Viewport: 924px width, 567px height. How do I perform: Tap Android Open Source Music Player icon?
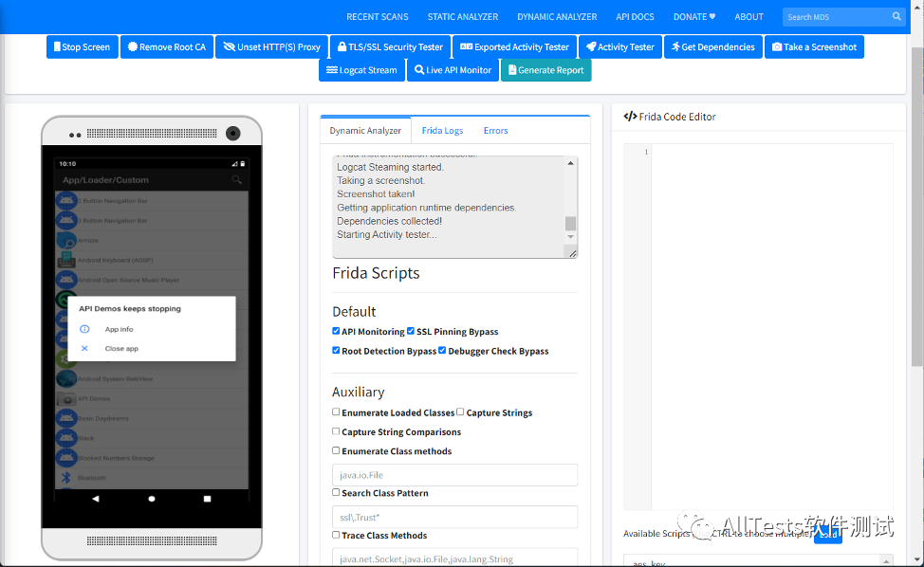[x=66, y=280]
